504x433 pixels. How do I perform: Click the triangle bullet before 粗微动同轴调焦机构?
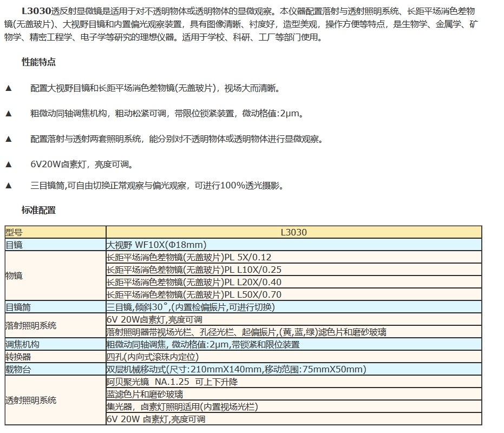pyautogui.click(x=8, y=114)
